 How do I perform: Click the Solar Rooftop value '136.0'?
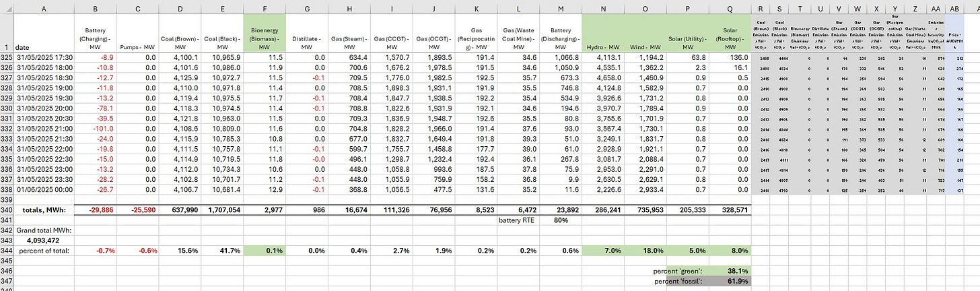pos(730,58)
